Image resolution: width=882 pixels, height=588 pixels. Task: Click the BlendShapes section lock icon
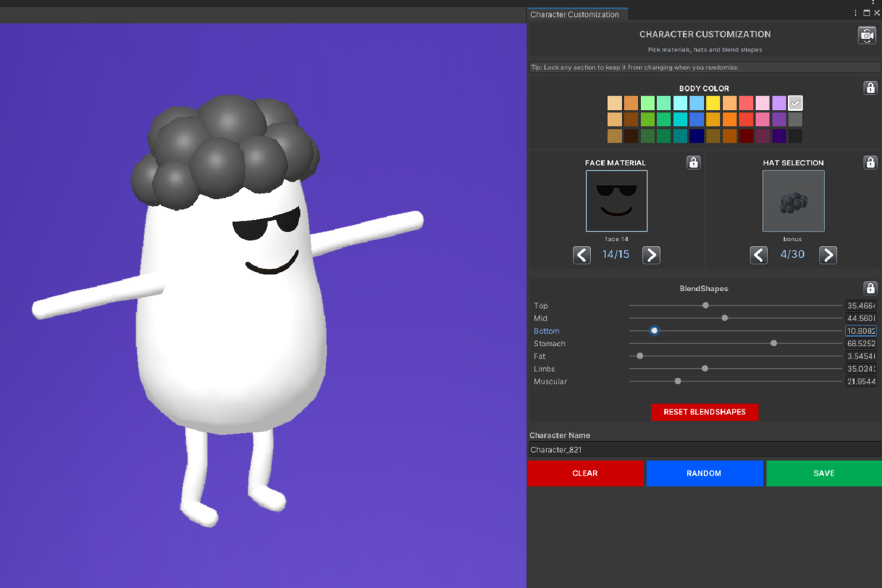point(870,287)
